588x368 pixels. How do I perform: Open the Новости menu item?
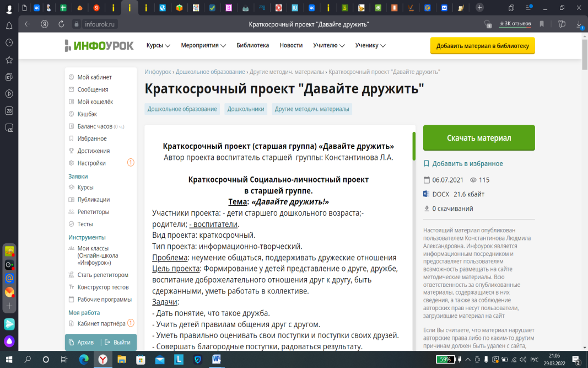(291, 46)
